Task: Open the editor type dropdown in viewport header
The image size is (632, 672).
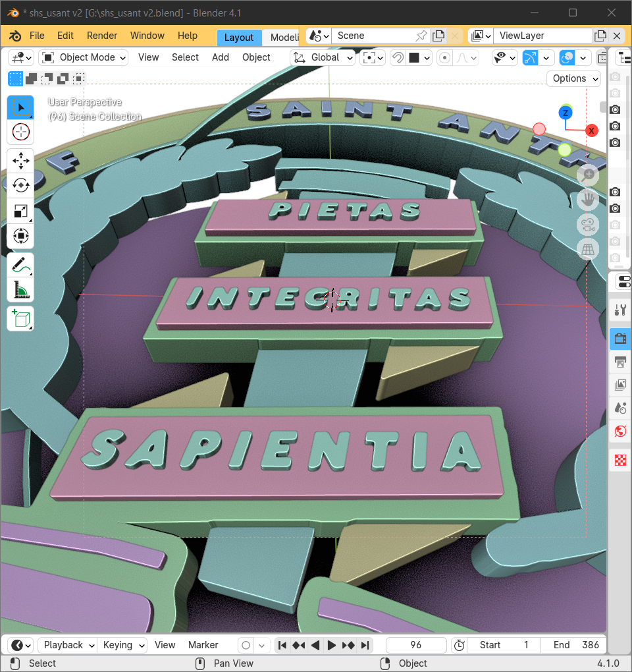Action: pyautogui.click(x=22, y=58)
